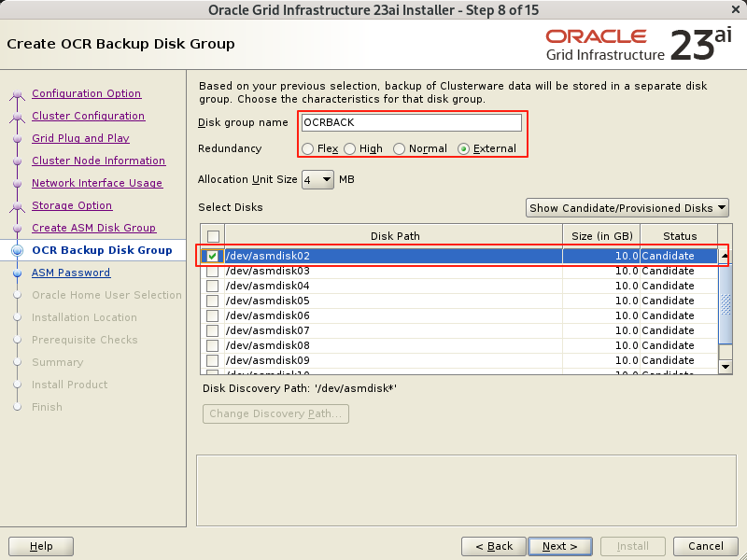Screen dimensions: 747x560
Task: Open Cluster Node Information step
Action: click(x=99, y=161)
